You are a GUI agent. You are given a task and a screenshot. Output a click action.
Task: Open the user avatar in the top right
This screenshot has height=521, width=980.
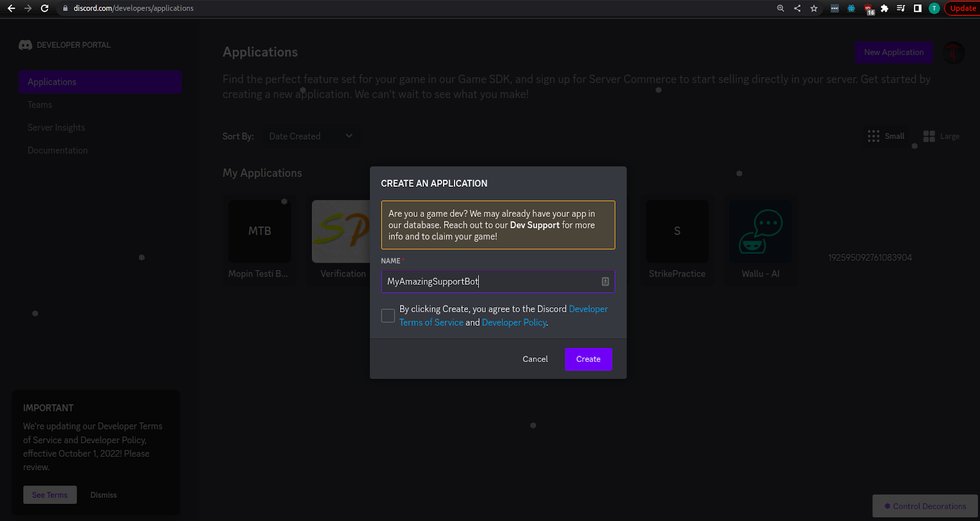(953, 53)
